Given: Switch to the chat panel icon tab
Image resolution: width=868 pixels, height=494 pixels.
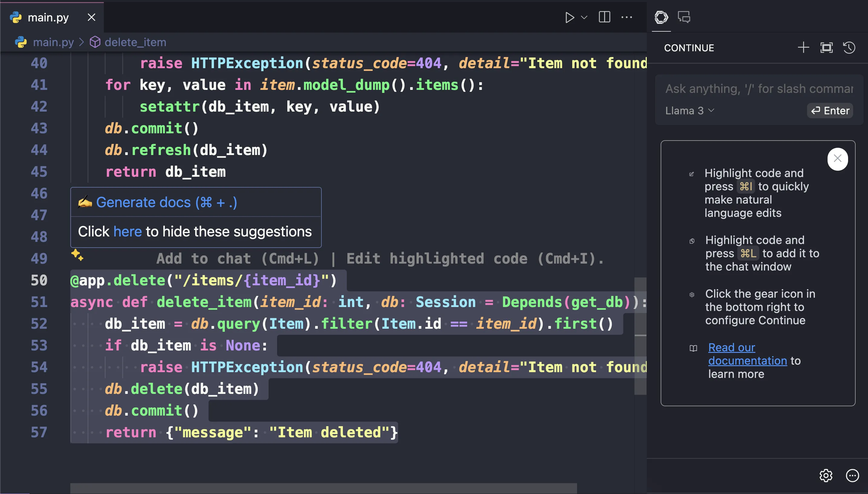Looking at the screenshot, I should click(x=684, y=17).
